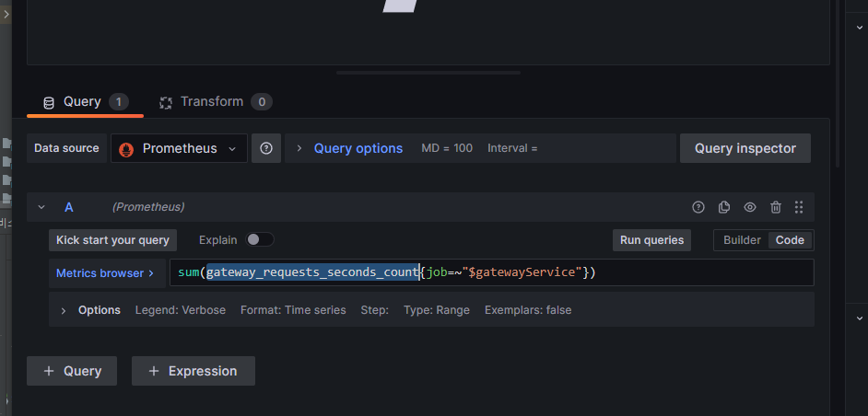The width and height of the screenshot is (868, 416).
Task: Collapse right panel lower chevron
Action: point(859,318)
